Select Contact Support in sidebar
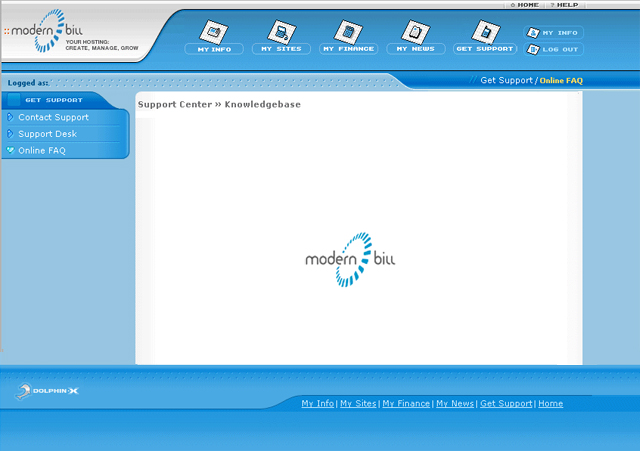The height and width of the screenshot is (451, 640). coord(53,118)
